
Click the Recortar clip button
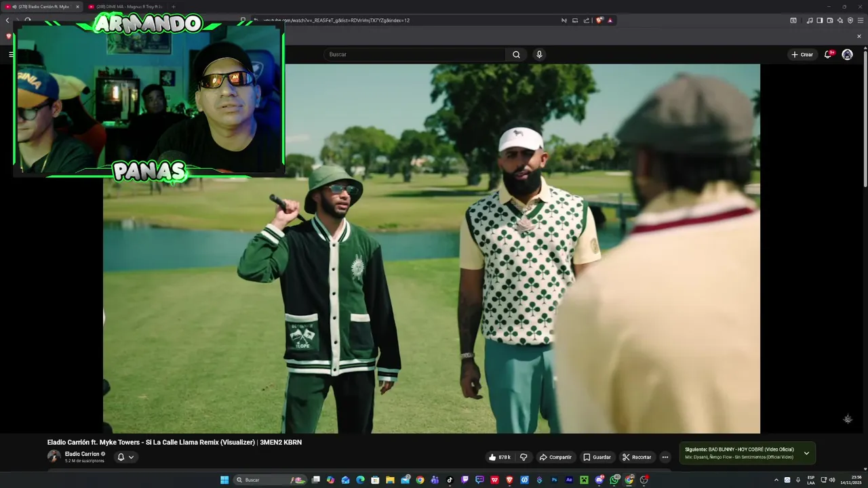[x=637, y=457]
